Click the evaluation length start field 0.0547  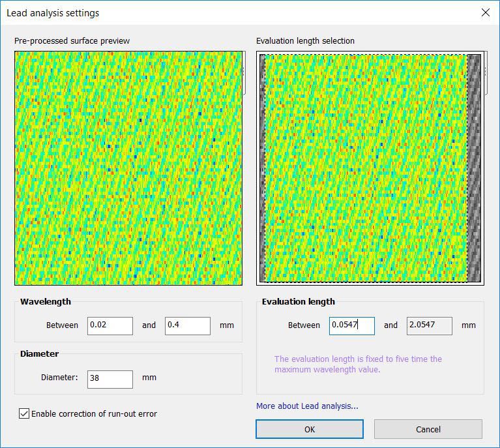click(x=351, y=325)
